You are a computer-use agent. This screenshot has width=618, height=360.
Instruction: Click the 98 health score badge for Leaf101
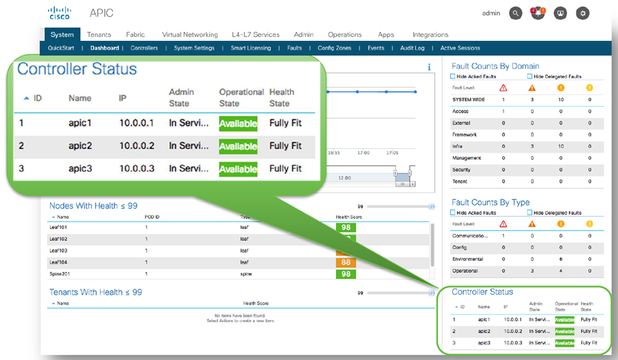346,228
